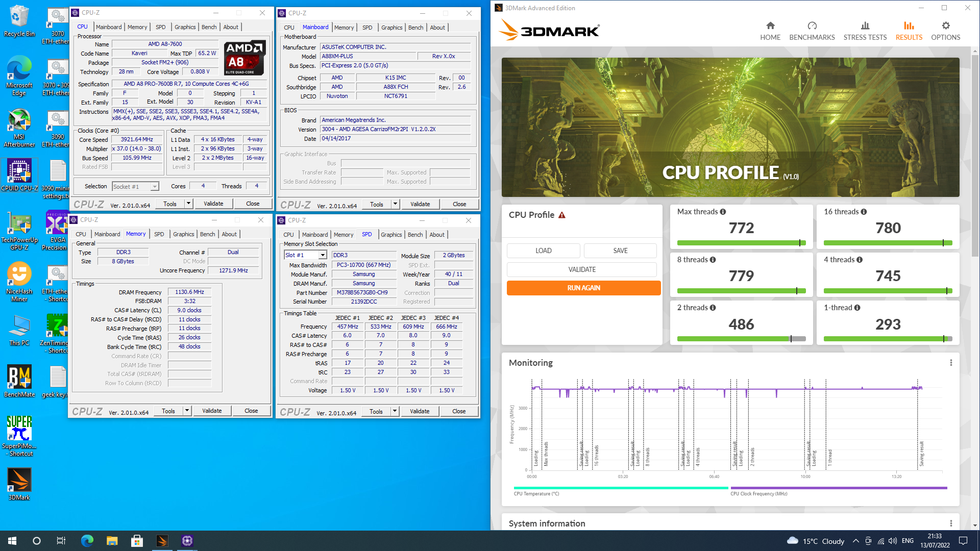
Task: Show info for 1-thread score
Action: pos(857,308)
